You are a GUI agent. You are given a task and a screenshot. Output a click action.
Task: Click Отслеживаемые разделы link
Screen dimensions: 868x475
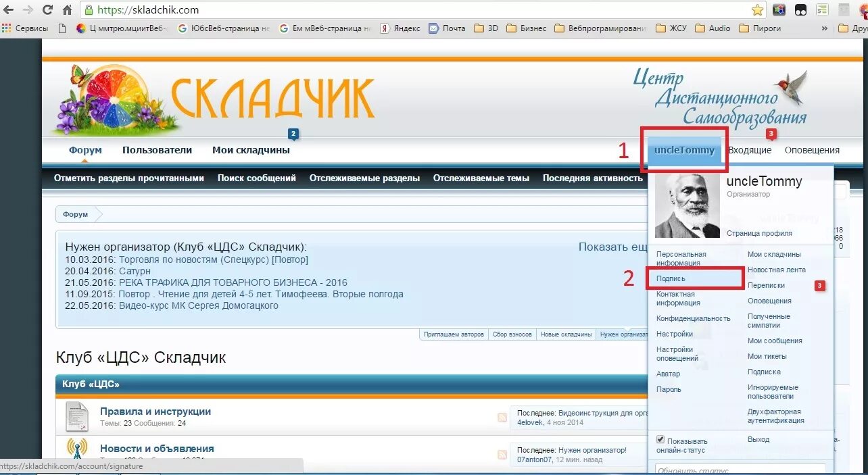pos(364,178)
